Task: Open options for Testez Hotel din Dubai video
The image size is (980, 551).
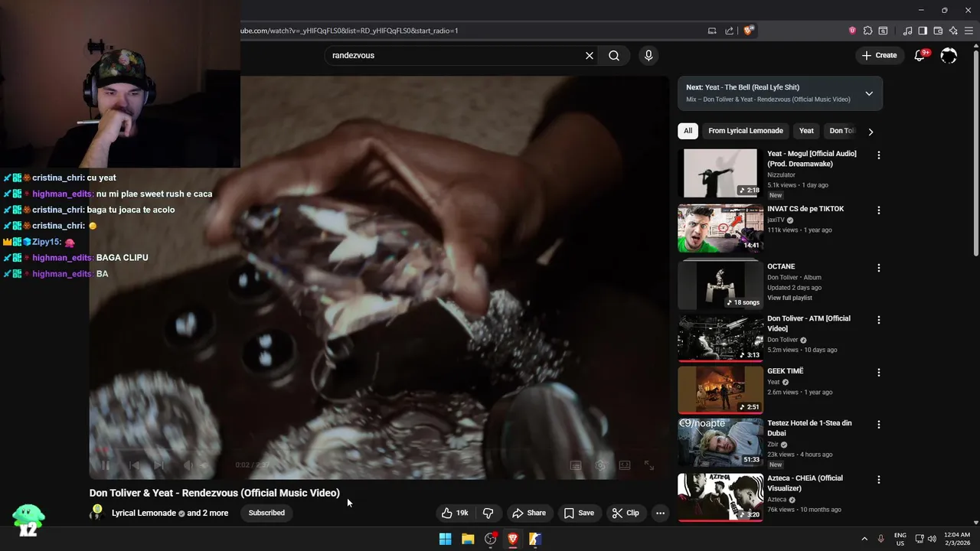Action: (x=879, y=425)
